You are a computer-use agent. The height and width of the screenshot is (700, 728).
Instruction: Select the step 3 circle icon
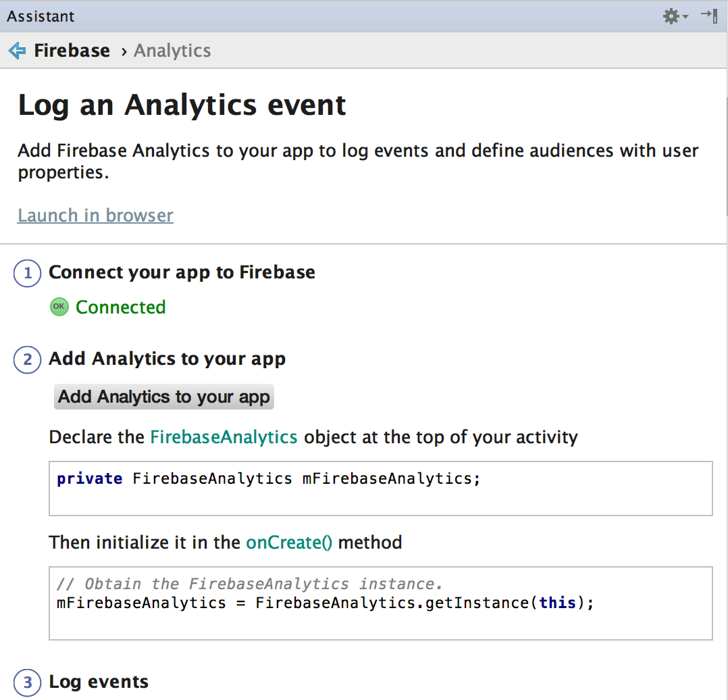28,683
